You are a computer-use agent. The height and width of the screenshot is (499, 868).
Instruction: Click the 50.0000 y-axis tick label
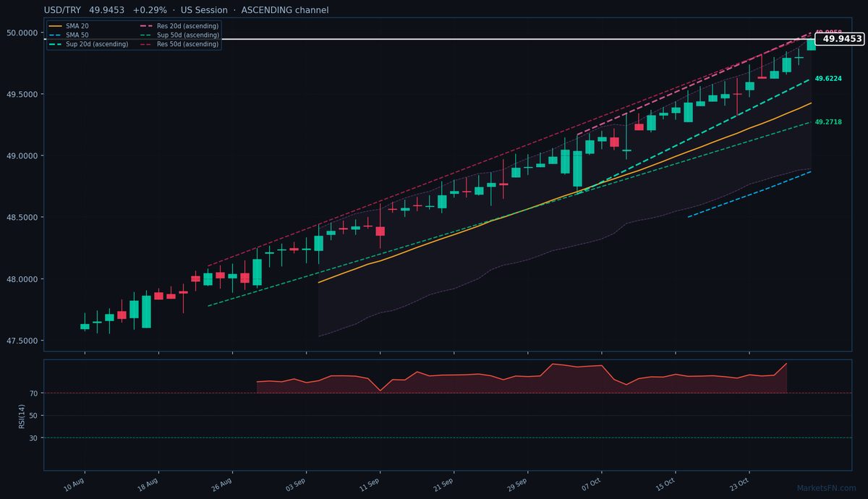[22, 33]
